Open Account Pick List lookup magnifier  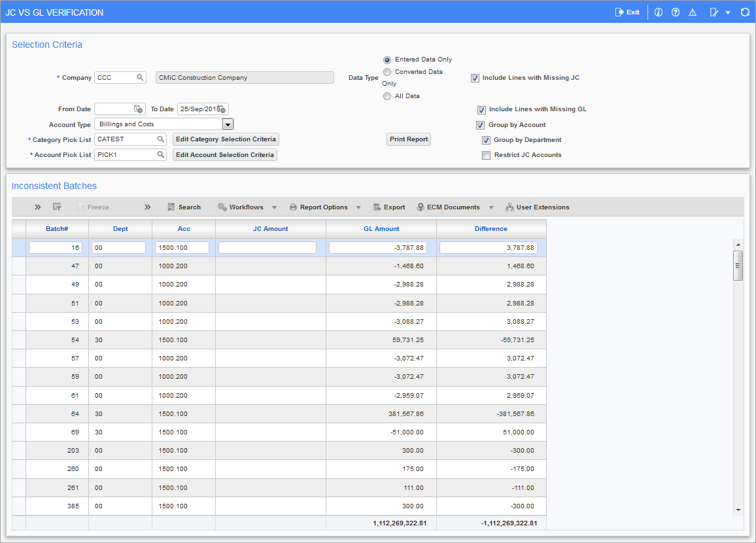pos(161,154)
